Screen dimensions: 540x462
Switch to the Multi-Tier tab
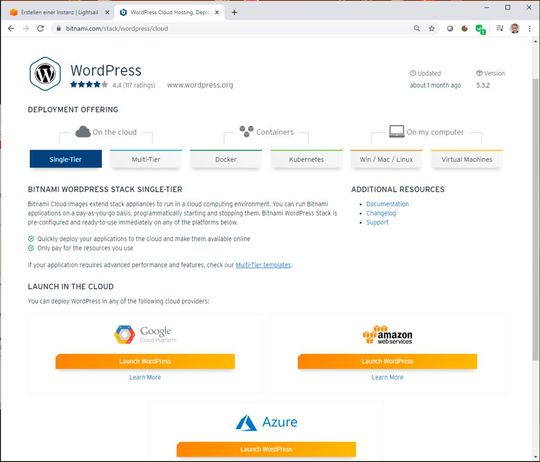tap(146, 159)
